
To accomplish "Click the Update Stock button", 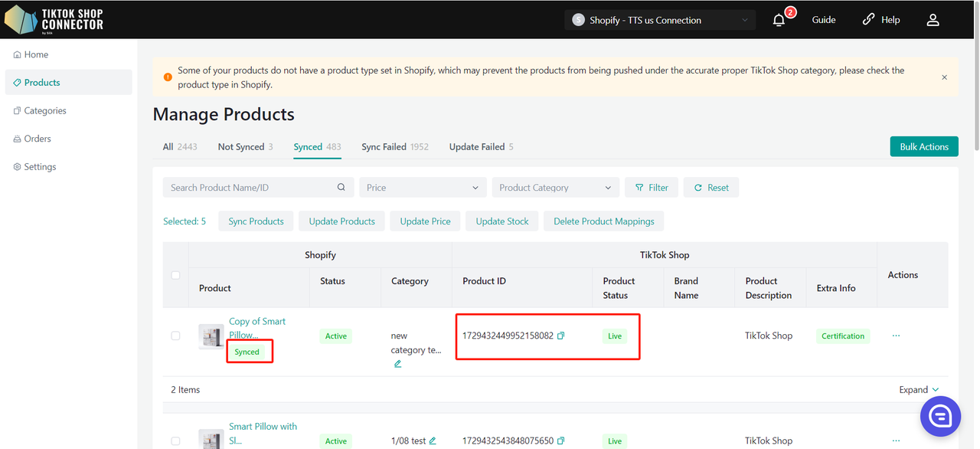I will 501,221.
